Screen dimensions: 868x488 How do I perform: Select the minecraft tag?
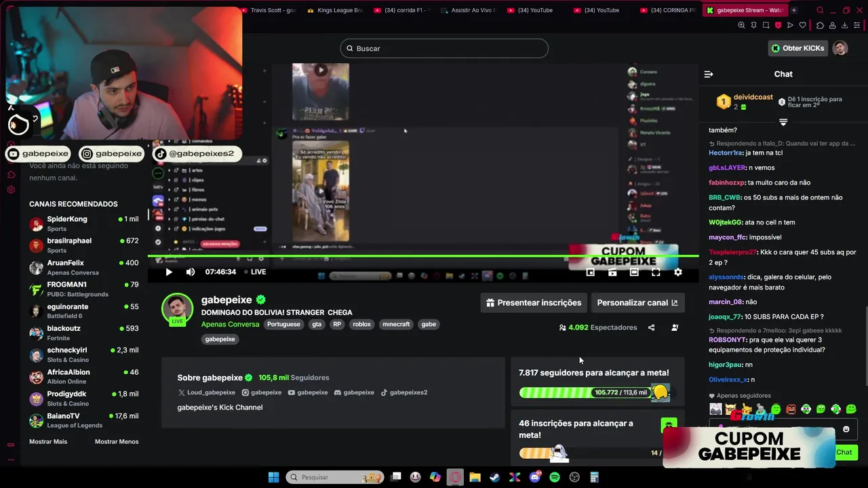pyautogui.click(x=396, y=324)
